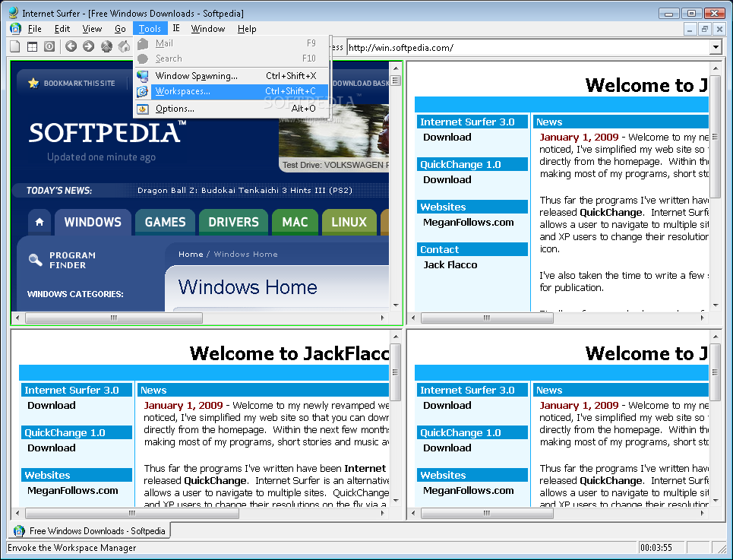Open the Edit menu
Screen dimensions: 733x560
[x=62, y=29]
